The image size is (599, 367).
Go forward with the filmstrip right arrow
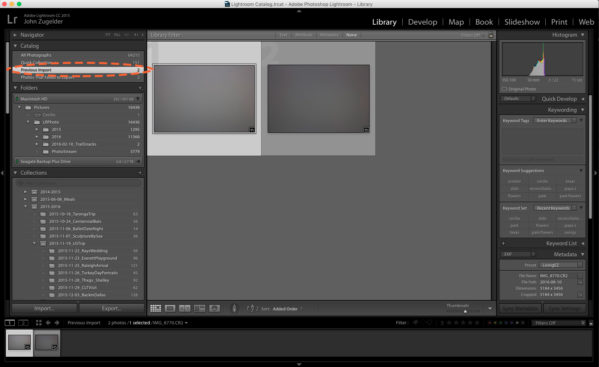coord(57,323)
